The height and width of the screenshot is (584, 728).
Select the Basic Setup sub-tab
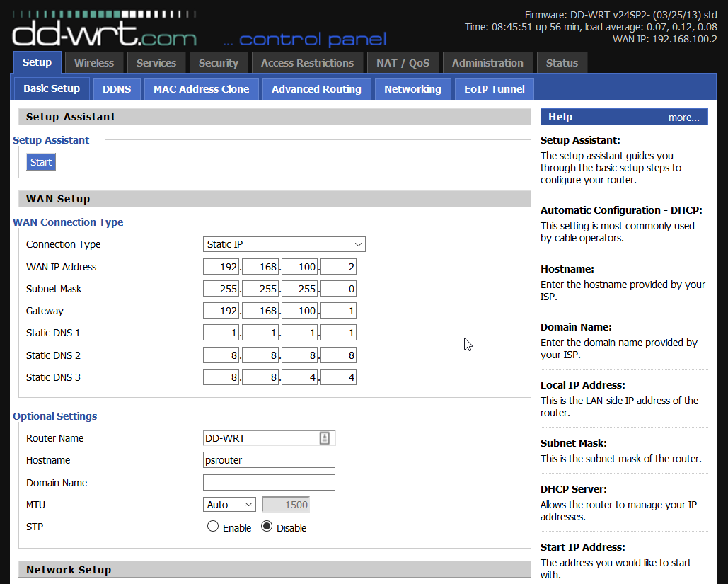(x=52, y=88)
